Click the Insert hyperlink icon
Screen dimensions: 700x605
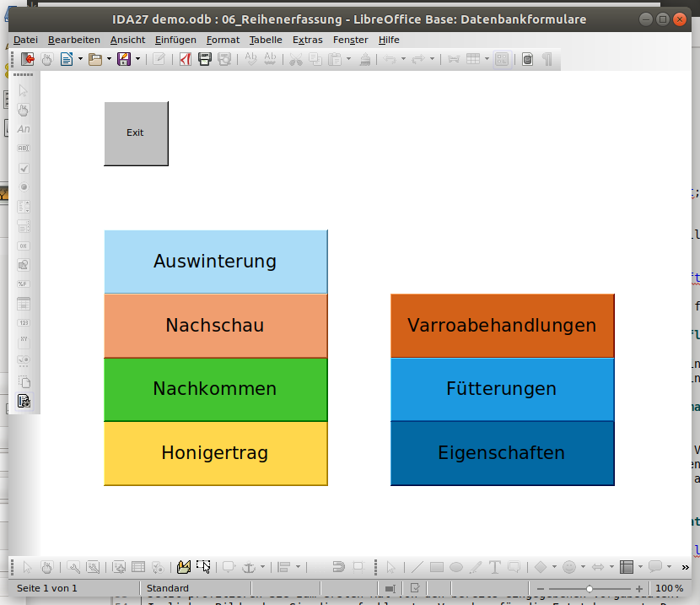click(x=454, y=59)
